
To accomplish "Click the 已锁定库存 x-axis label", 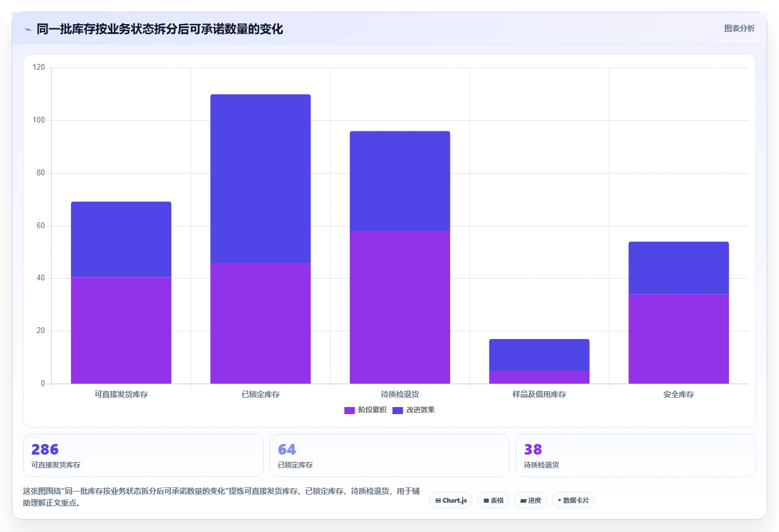I will [x=261, y=395].
